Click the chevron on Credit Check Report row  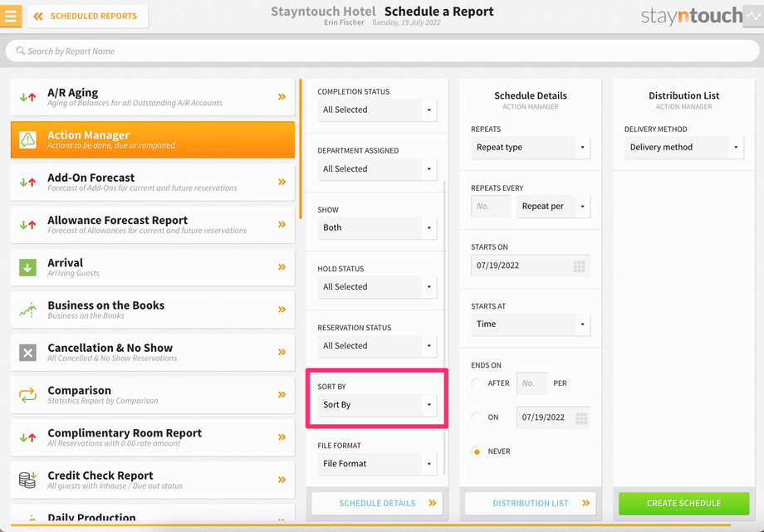click(x=282, y=480)
